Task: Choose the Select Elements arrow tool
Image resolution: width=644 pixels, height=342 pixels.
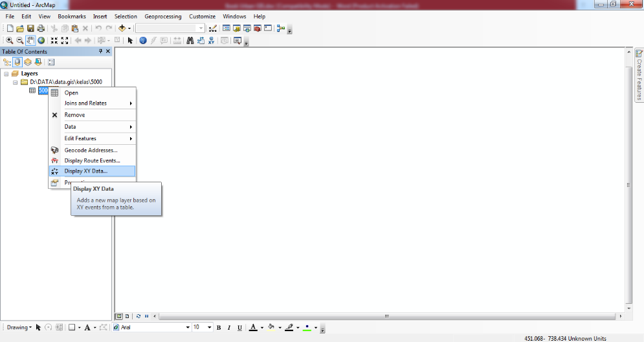Action: coord(130,40)
